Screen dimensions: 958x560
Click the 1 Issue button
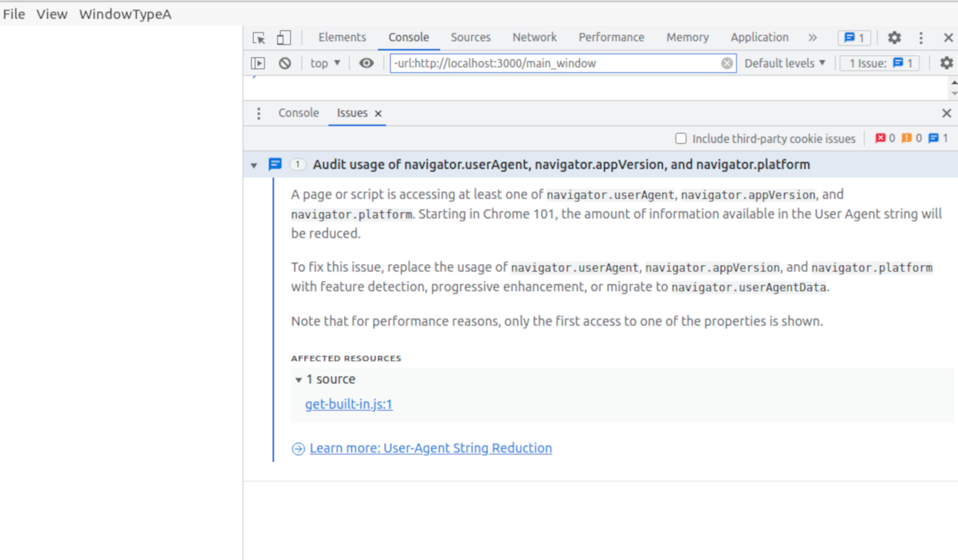pos(879,63)
